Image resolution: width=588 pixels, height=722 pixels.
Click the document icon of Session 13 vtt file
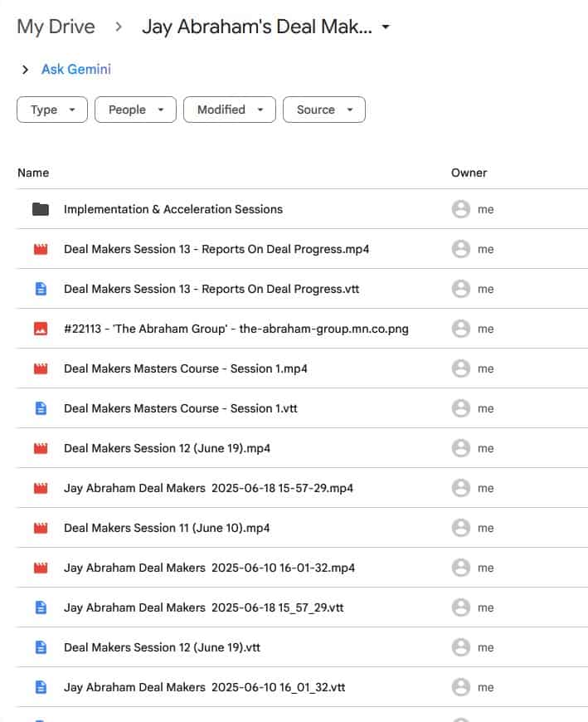point(41,289)
